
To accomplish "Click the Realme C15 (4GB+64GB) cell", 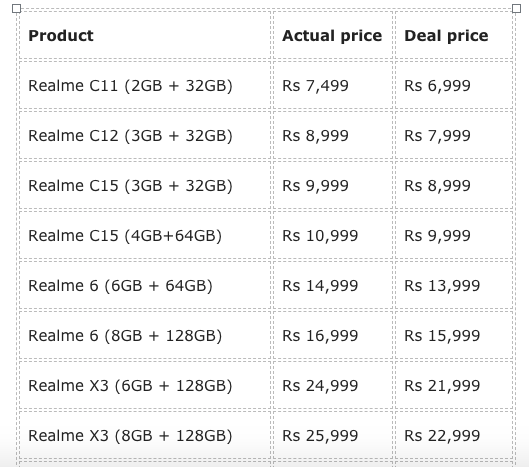I will [145, 235].
